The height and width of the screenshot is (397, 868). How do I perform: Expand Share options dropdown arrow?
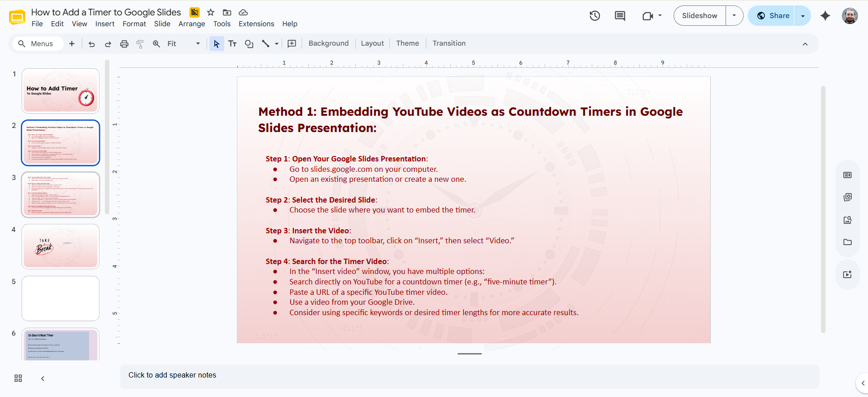[803, 16]
